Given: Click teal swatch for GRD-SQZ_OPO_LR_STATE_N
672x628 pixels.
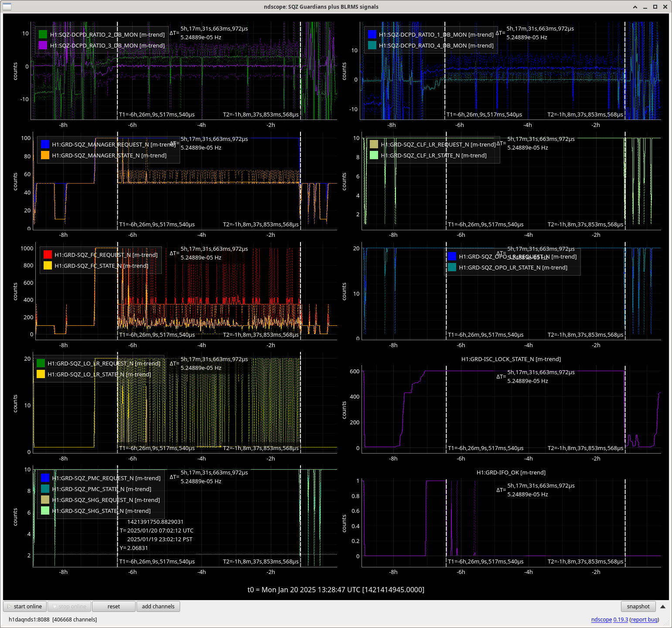Looking at the screenshot, I should 452,267.
